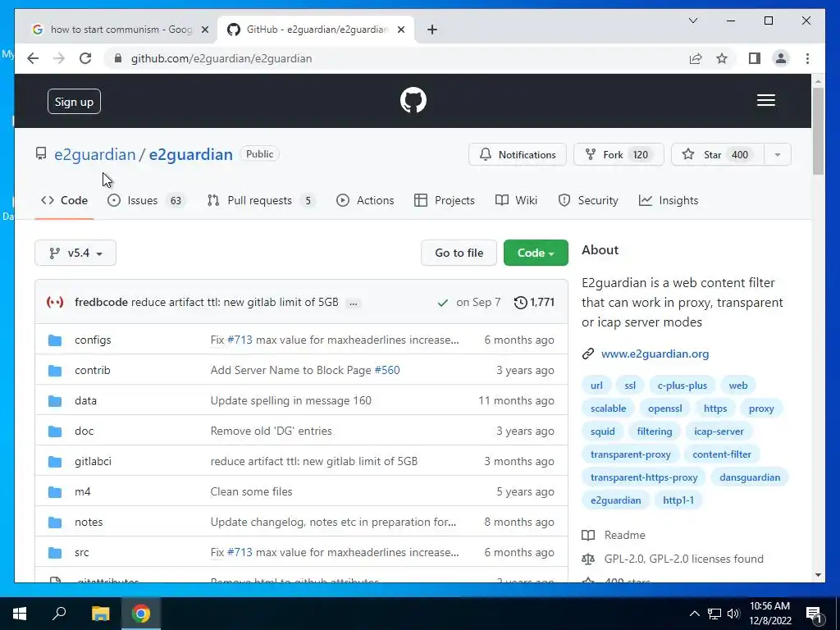Click the commit history clock icon
This screenshot has height=630, width=840.
click(x=520, y=302)
